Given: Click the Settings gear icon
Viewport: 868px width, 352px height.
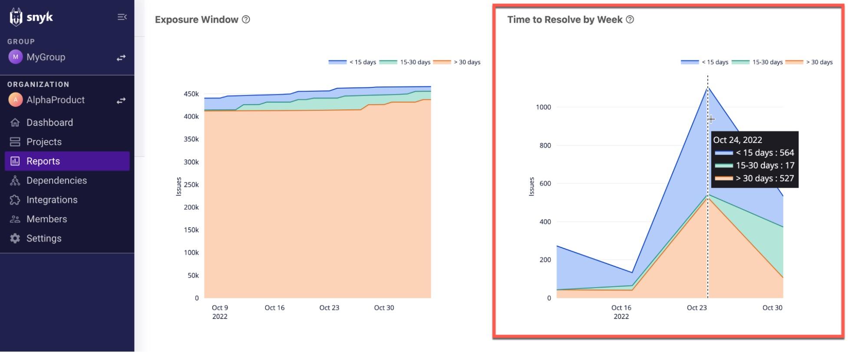Looking at the screenshot, I should click(15, 239).
